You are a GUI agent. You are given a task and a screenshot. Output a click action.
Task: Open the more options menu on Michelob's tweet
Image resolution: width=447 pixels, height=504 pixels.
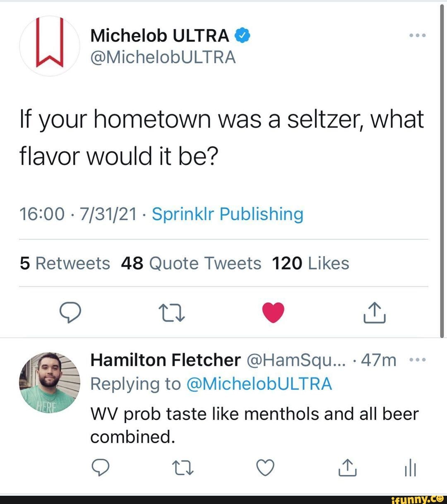click(x=418, y=35)
